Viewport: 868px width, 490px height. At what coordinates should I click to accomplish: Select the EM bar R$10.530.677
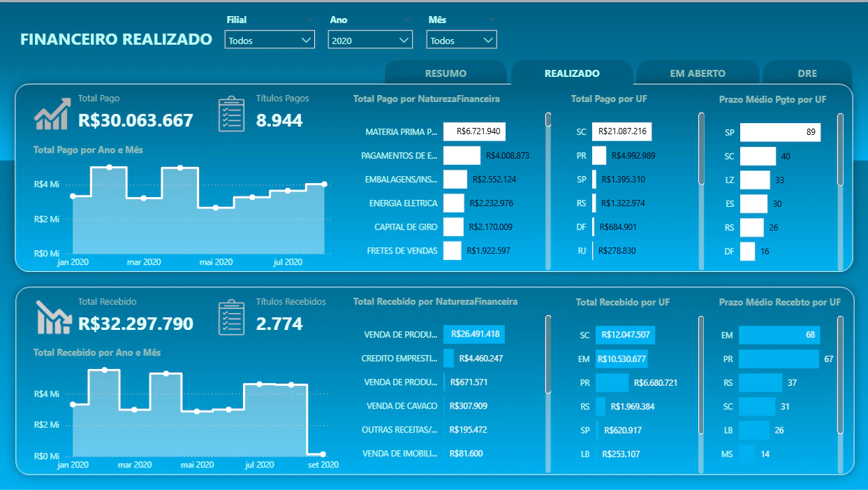tap(621, 359)
